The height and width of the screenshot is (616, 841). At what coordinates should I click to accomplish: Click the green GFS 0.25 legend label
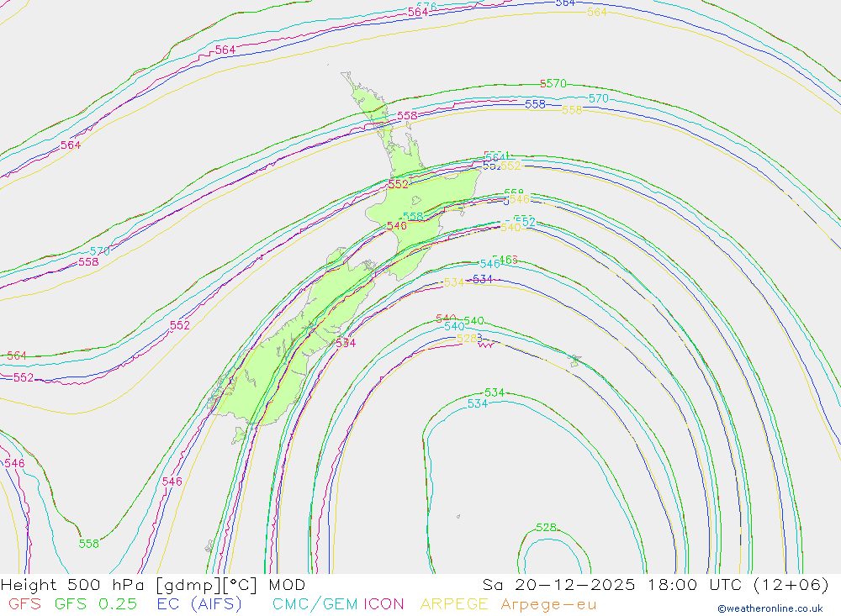96,604
